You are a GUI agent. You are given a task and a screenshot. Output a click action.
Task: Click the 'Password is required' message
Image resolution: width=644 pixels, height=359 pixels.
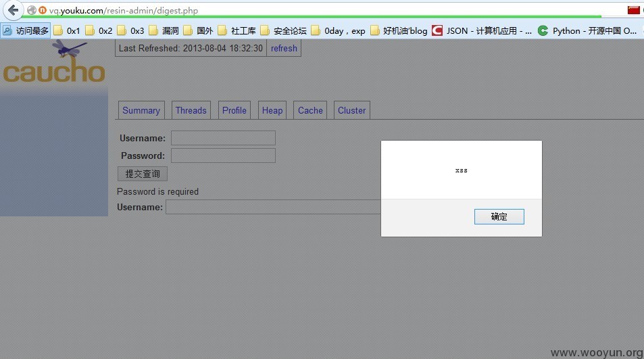(157, 191)
